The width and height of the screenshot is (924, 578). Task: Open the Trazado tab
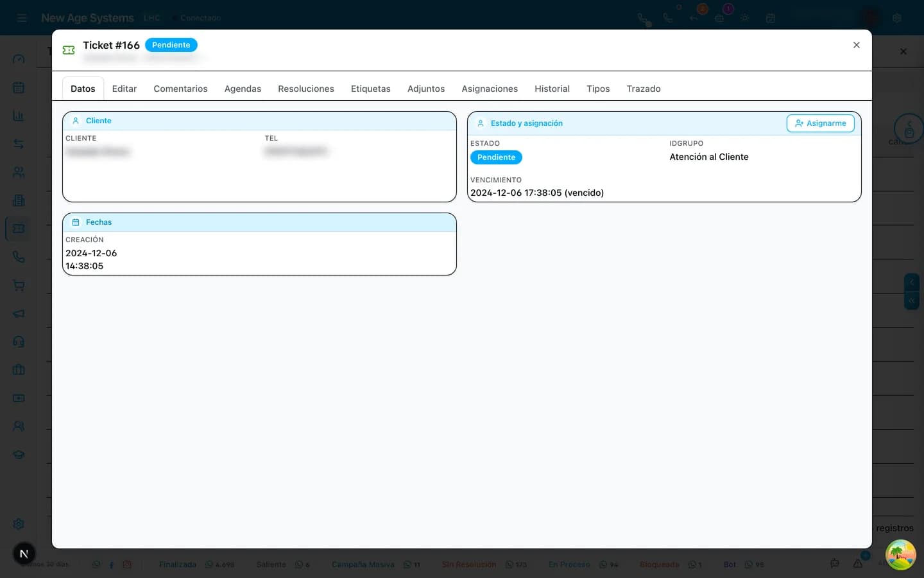(644, 89)
